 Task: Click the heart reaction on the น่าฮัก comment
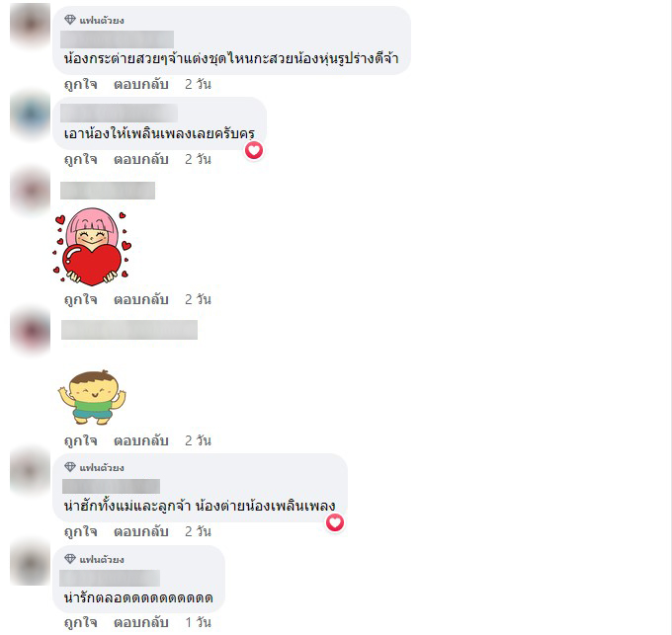coord(335,522)
